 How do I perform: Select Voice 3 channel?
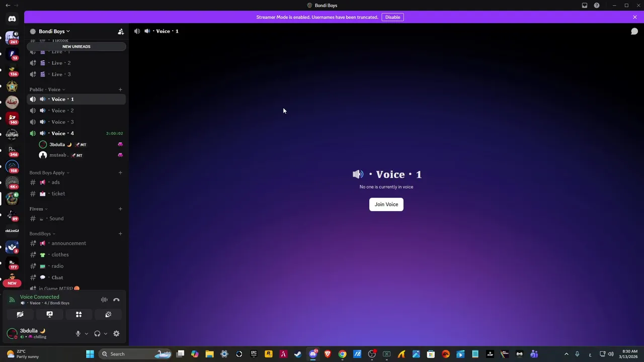pos(76,122)
